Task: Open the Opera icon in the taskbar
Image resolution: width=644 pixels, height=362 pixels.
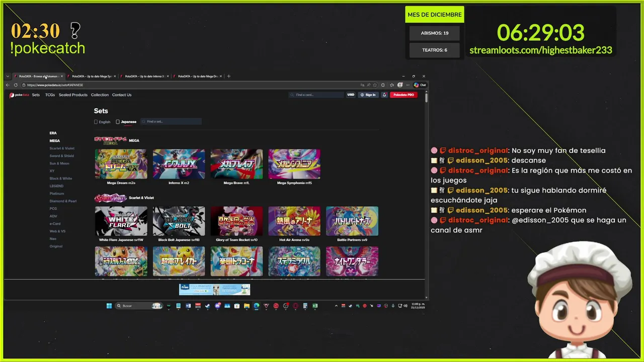Action: (x=295, y=306)
